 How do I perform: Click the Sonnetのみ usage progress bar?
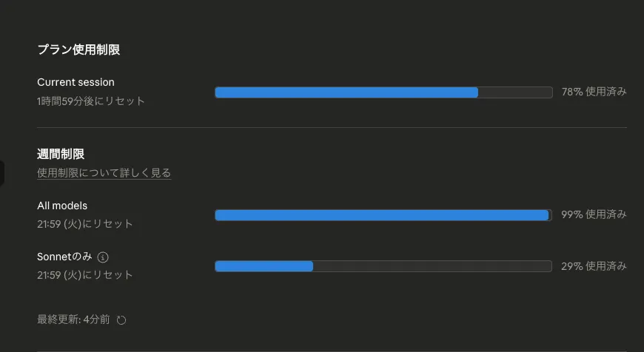tap(383, 266)
